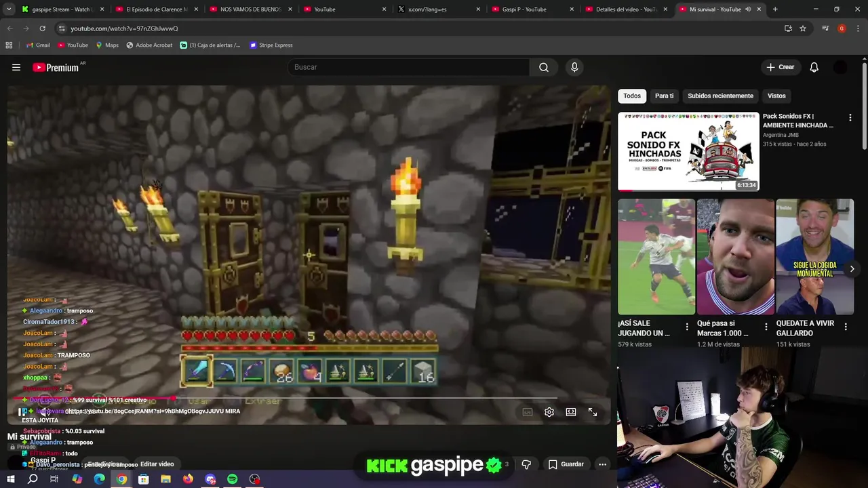The image size is (868, 488).
Task: Select the Todos filter chip
Action: [632, 96]
